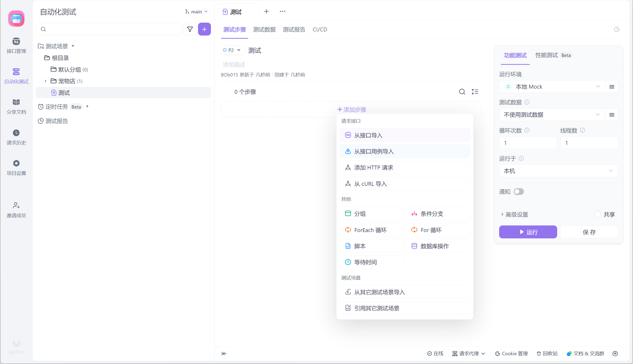The height and width of the screenshot is (364, 633).
Task: Switch to 性能测试 tab
Action: pos(546,55)
